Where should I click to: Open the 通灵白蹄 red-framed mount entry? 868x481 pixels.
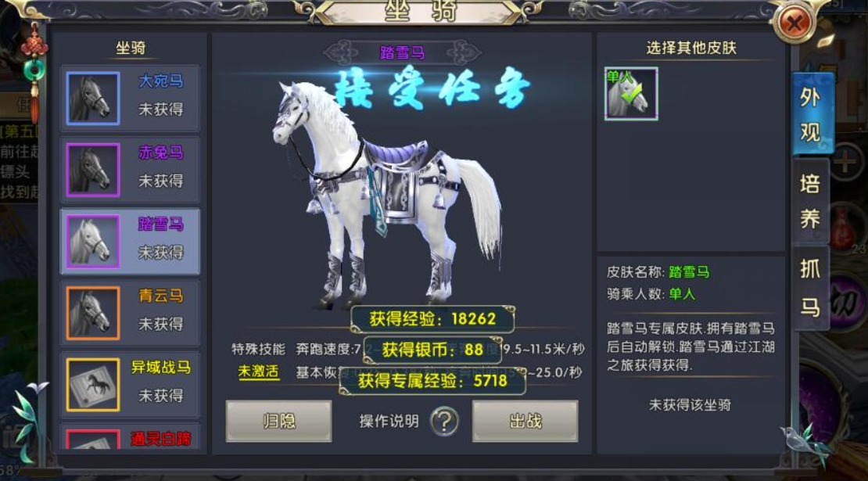click(x=130, y=439)
